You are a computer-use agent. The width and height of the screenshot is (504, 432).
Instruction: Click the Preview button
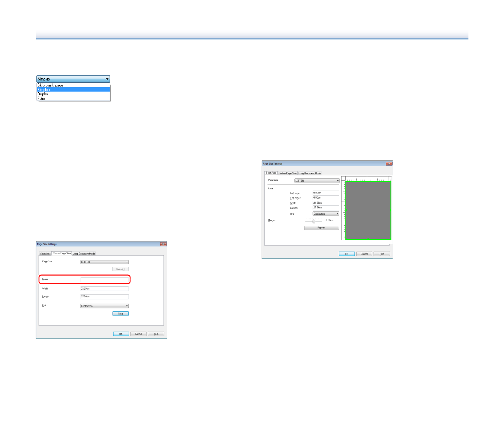(321, 228)
